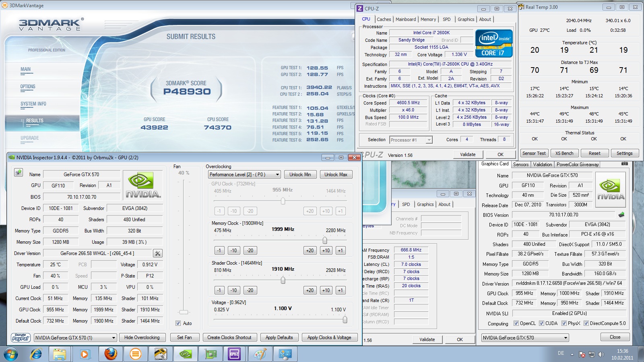The height and width of the screenshot is (362, 644).
Task: Toggle the CUDA computing checkbox
Action: 541,323
